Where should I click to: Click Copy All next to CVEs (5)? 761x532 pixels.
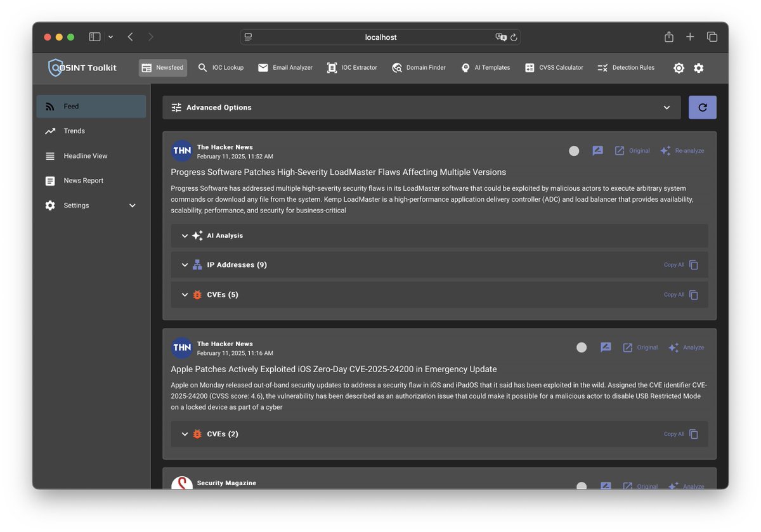pyautogui.click(x=674, y=294)
